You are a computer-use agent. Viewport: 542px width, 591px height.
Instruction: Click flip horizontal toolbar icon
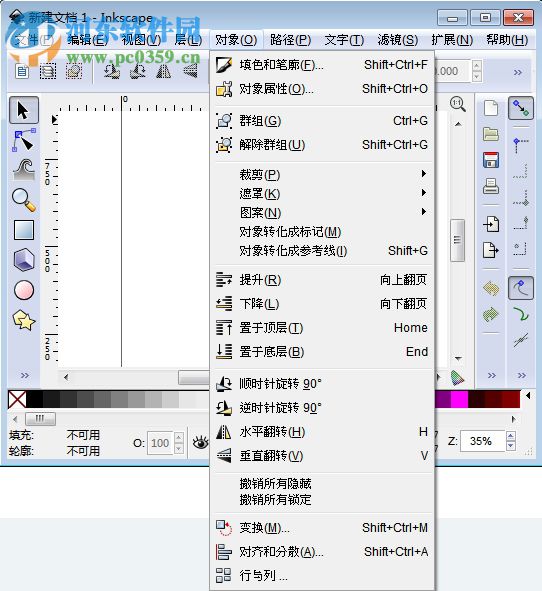tap(164, 71)
